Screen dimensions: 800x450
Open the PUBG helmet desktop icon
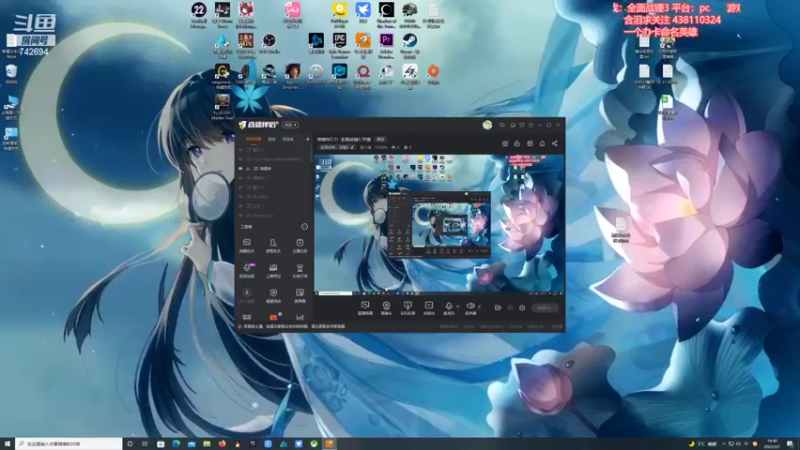pyautogui.click(x=410, y=10)
